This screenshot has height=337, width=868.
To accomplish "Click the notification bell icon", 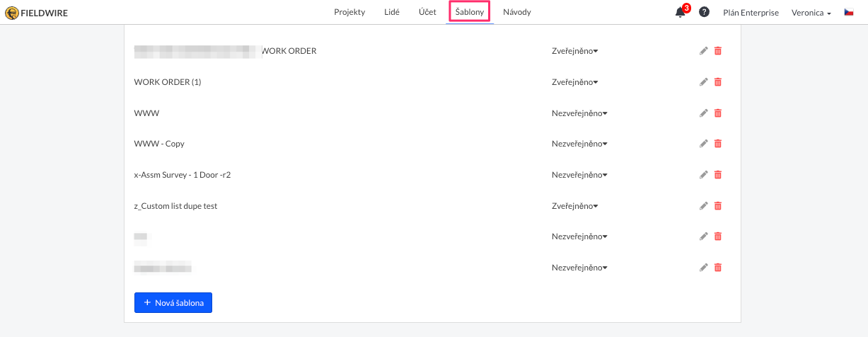I will pyautogui.click(x=680, y=12).
